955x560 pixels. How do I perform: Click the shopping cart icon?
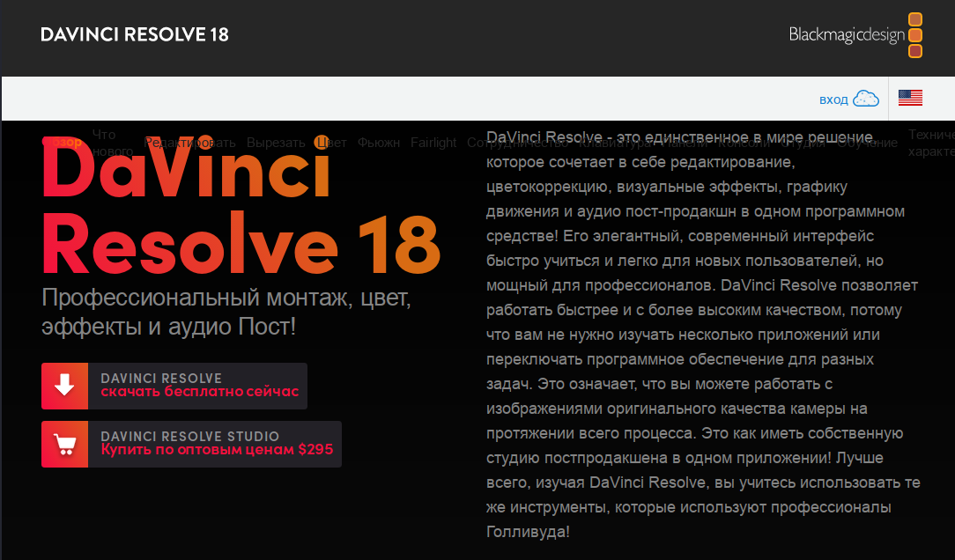pyautogui.click(x=64, y=445)
